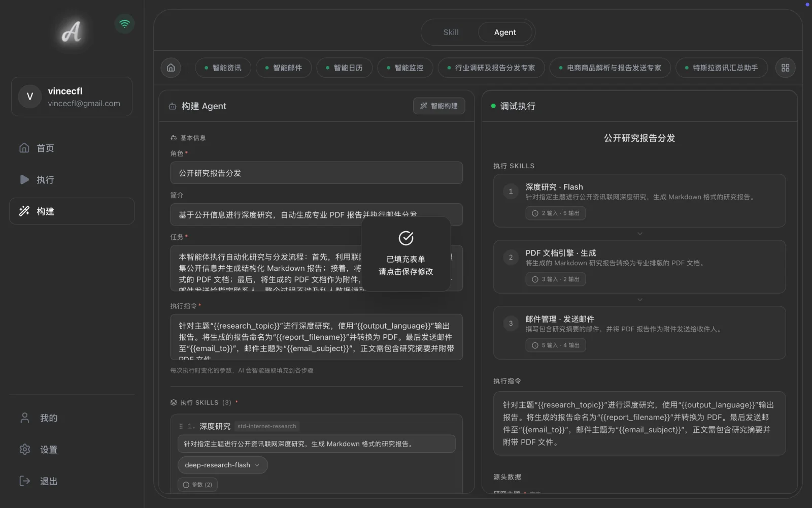This screenshot has height=508, width=812.
Task: Click the 公开研究报告分发 debug title
Action: (639, 138)
